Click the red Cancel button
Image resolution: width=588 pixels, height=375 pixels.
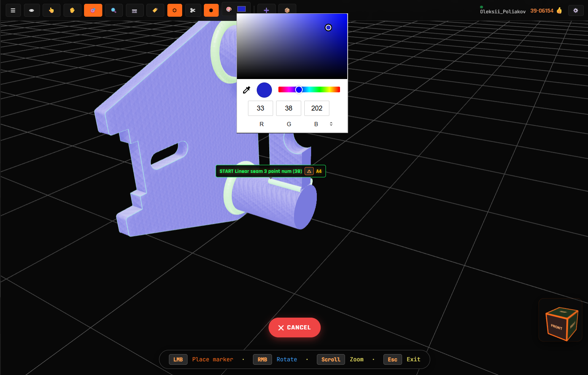click(x=294, y=328)
